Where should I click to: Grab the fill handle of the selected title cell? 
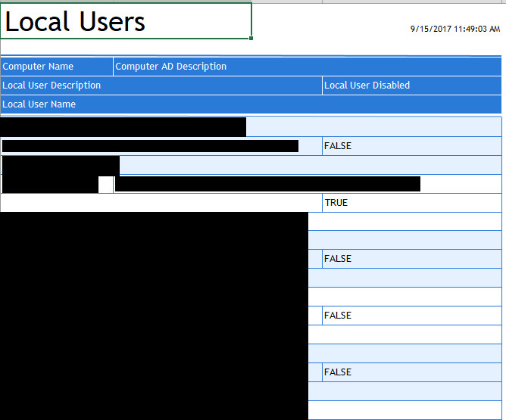[251, 38]
